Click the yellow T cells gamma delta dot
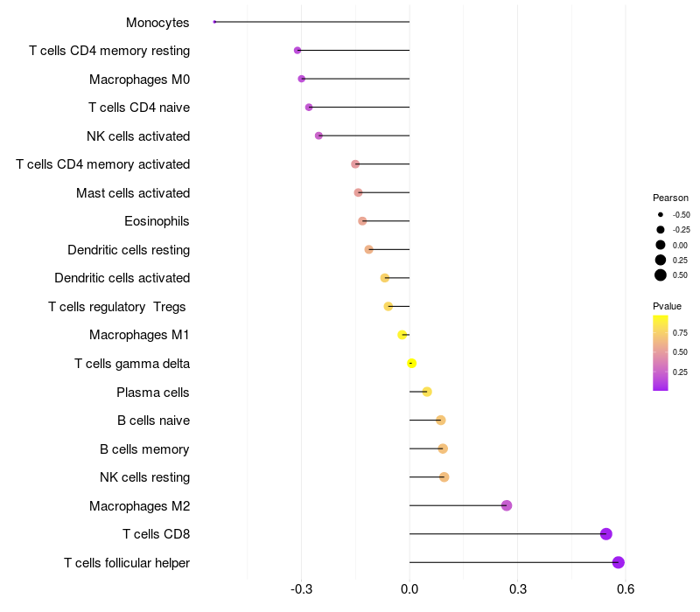The image size is (700, 612). click(x=411, y=363)
